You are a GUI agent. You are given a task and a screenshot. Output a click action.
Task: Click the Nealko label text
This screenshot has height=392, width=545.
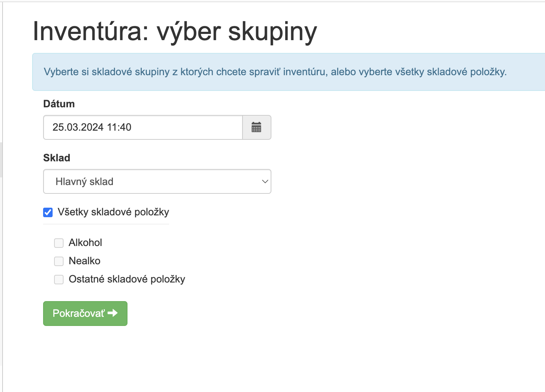pyautogui.click(x=84, y=261)
